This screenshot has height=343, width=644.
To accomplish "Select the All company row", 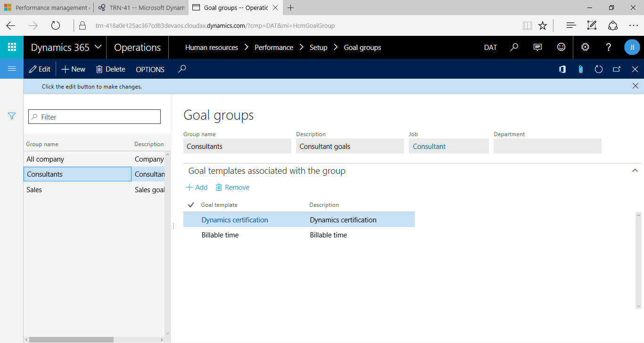I will coord(94,159).
